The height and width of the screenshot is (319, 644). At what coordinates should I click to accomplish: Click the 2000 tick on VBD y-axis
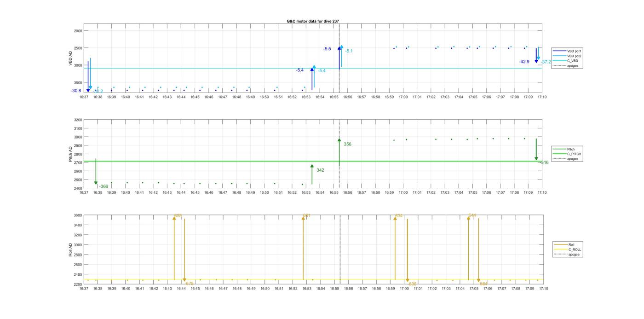[x=78, y=31]
